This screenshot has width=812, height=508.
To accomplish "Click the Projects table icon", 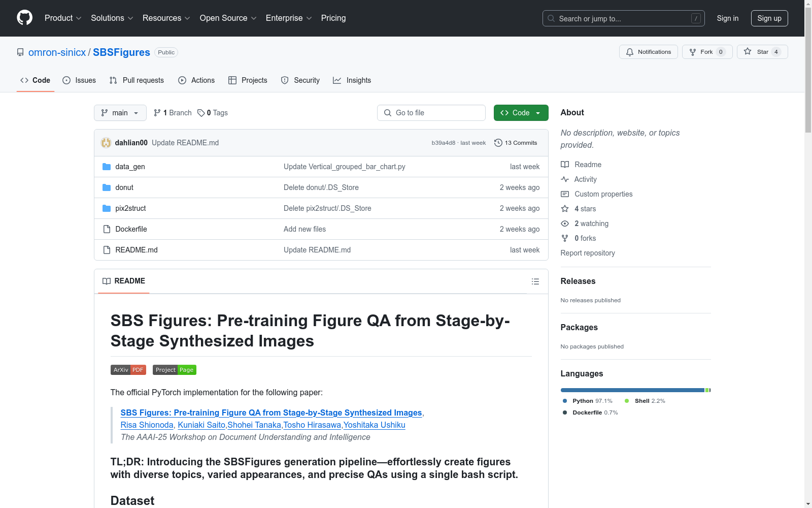I will [x=232, y=80].
